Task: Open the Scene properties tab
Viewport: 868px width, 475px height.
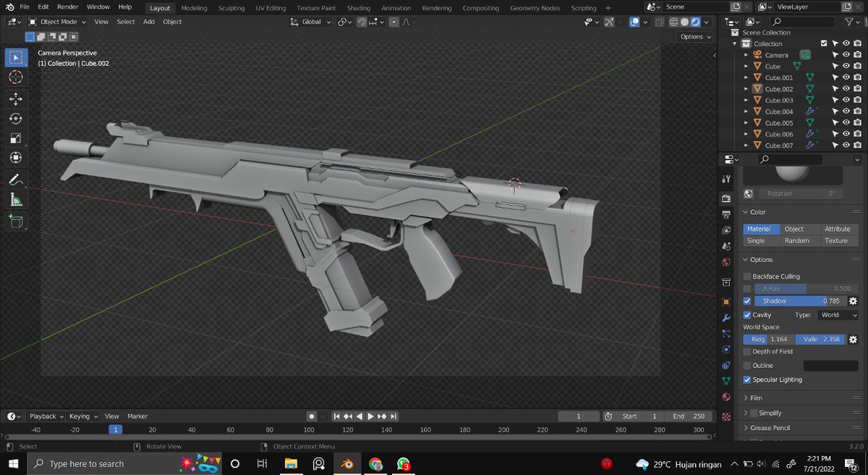Action: (726, 247)
